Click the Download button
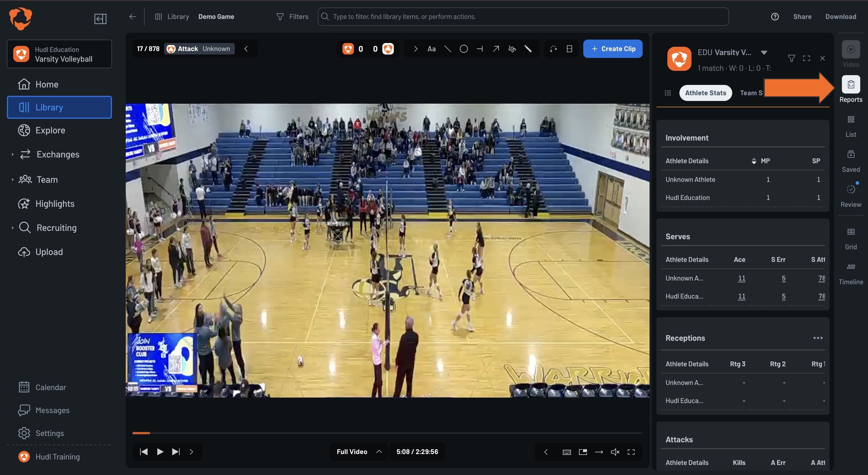The height and width of the screenshot is (475, 868). tap(840, 17)
